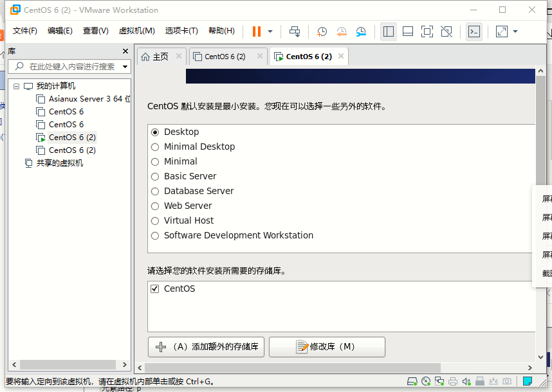Viewport: 552px width, 392px height.
Task: Switch to Unity mode icon
Action: tap(446, 31)
